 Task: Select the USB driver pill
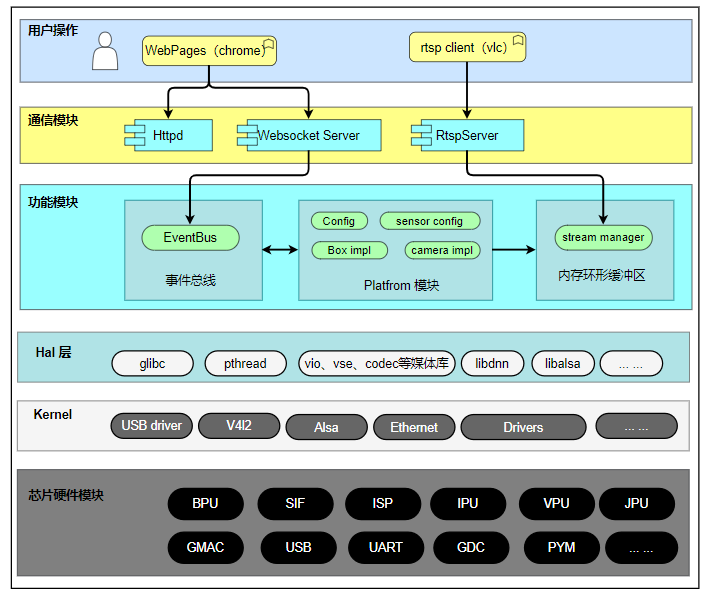pos(152,426)
